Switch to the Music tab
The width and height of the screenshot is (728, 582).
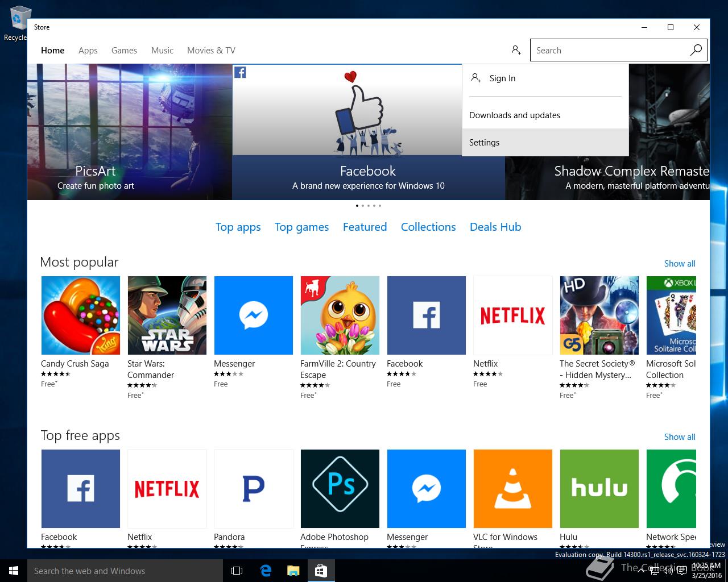point(162,50)
